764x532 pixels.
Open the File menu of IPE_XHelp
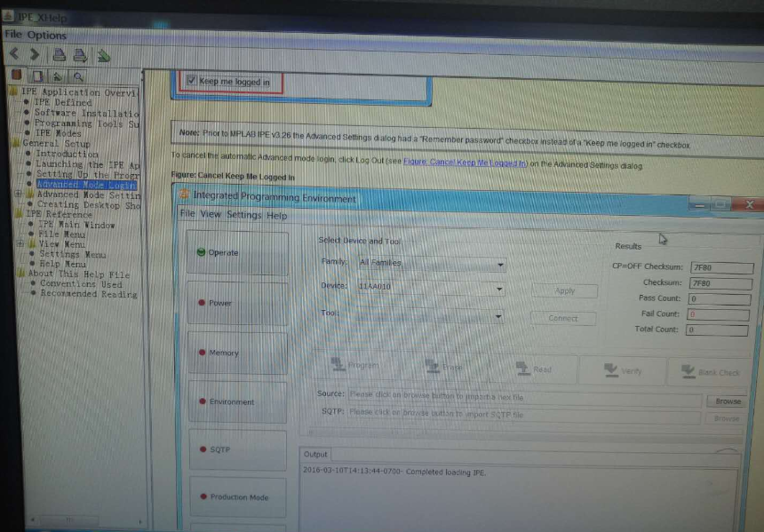tap(12, 34)
